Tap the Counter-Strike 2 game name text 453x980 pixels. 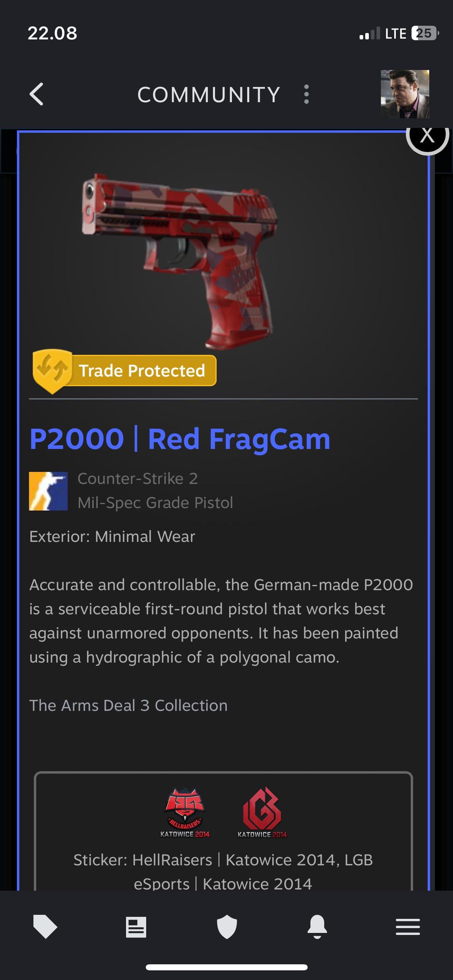pyautogui.click(x=138, y=478)
